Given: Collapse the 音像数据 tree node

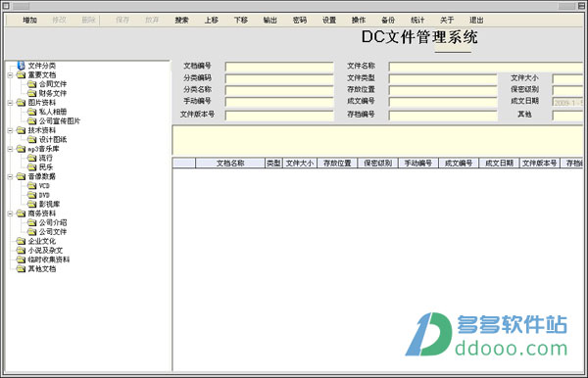Looking at the screenshot, I should (10, 176).
